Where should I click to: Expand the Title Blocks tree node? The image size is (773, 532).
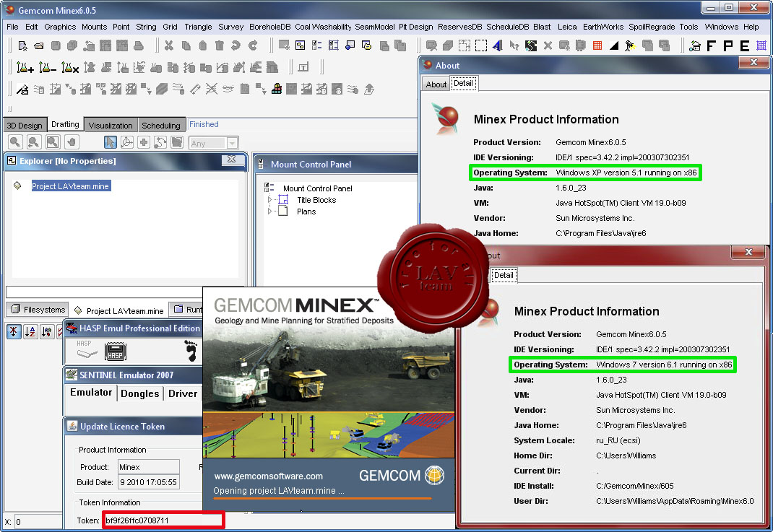[x=269, y=200]
